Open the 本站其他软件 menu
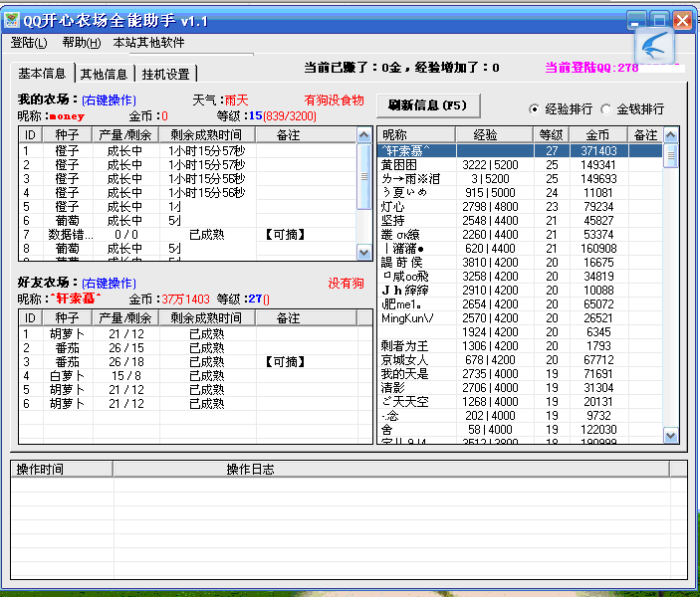This screenshot has height=597, width=700. pos(148,43)
